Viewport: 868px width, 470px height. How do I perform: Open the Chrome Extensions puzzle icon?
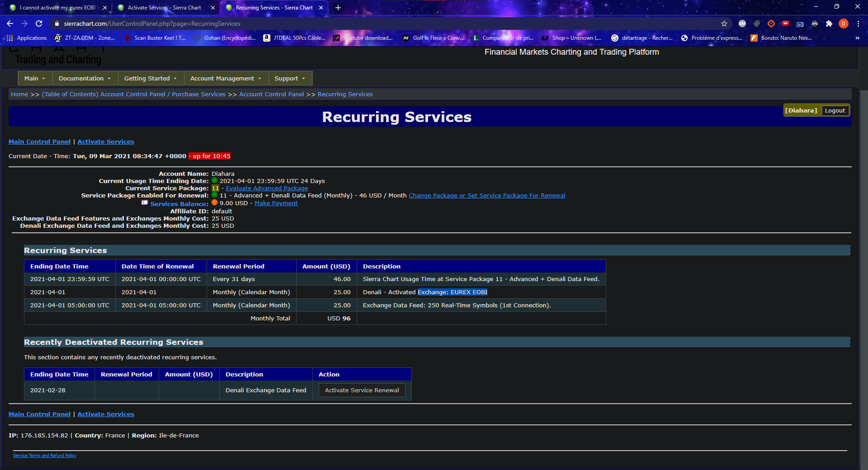829,23
